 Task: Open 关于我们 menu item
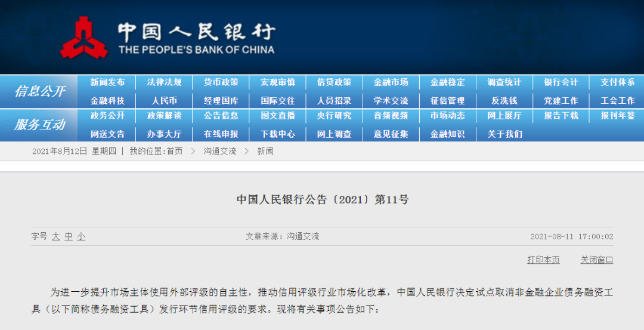[x=504, y=134]
